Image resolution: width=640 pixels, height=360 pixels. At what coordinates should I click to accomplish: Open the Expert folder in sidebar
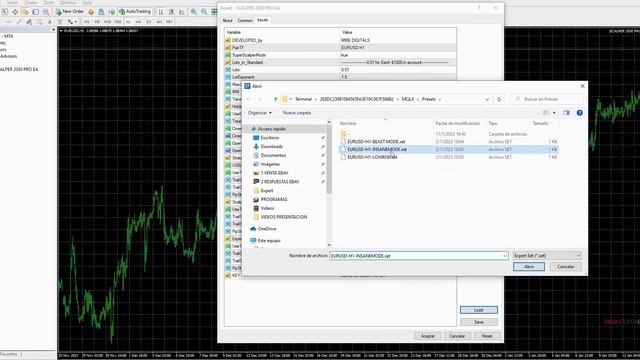[267, 191]
